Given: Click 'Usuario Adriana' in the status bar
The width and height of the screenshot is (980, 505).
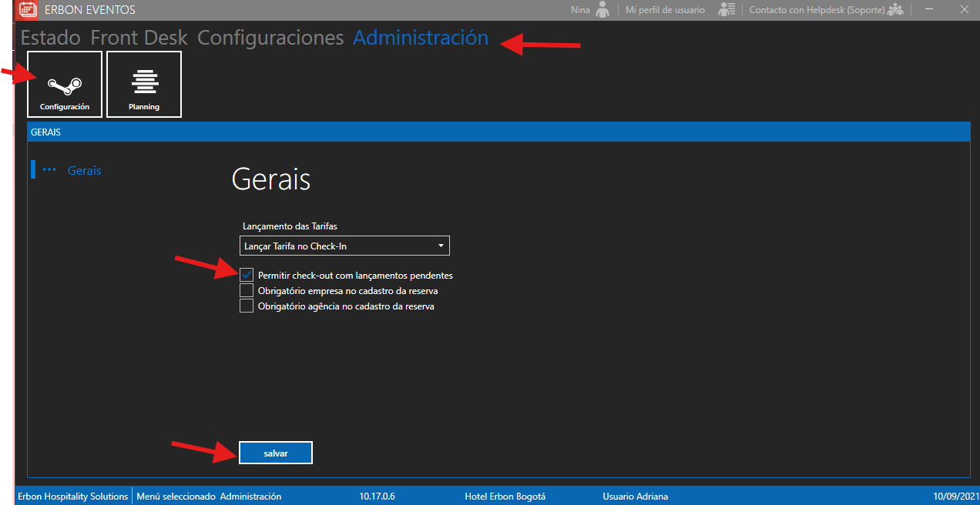Looking at the screenshot, I should 635,497.
